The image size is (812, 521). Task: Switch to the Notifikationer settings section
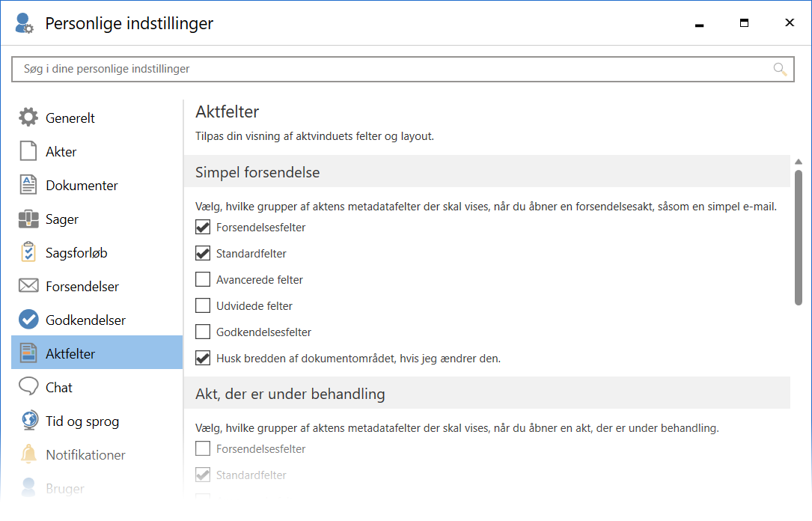click(85, 455)
